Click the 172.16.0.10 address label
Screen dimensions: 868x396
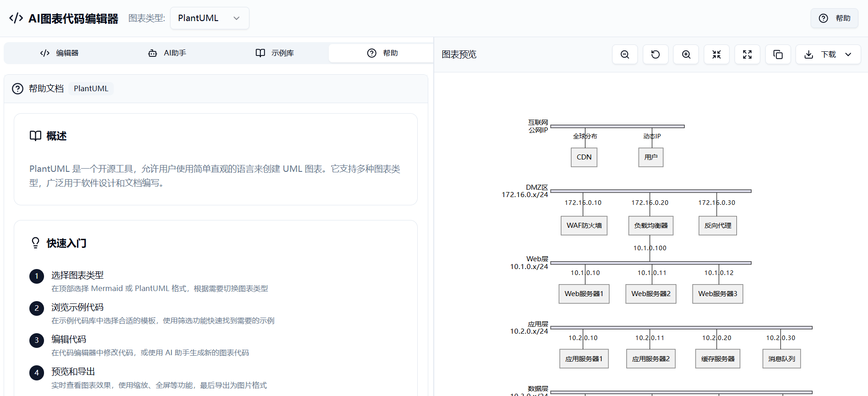[583, 203]
